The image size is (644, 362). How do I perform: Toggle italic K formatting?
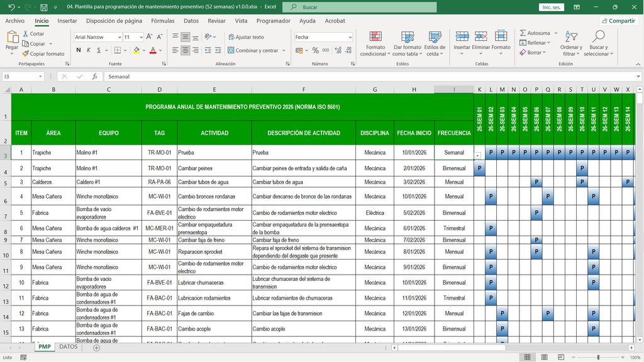coord(89,50)
